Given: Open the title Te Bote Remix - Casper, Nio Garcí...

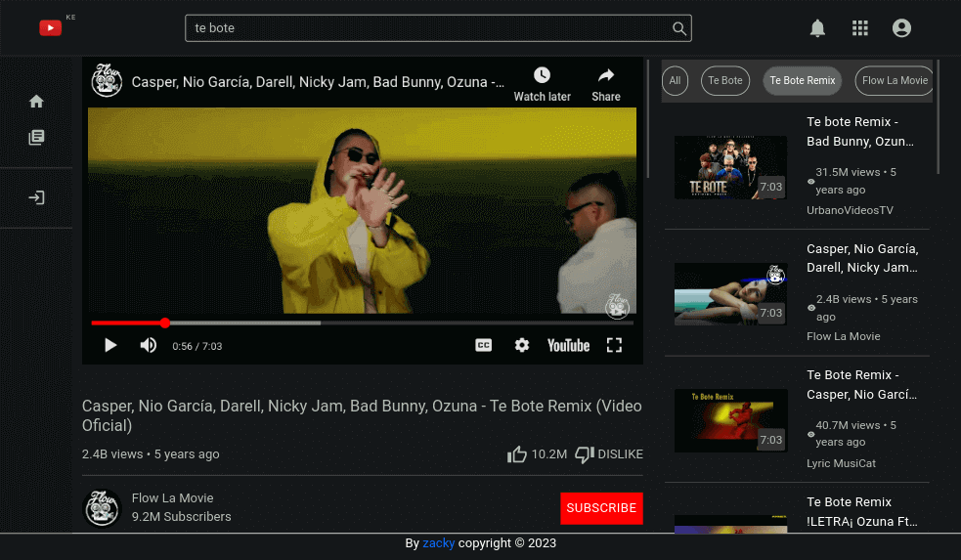Looking at the screenshot, I should point(861,385).
